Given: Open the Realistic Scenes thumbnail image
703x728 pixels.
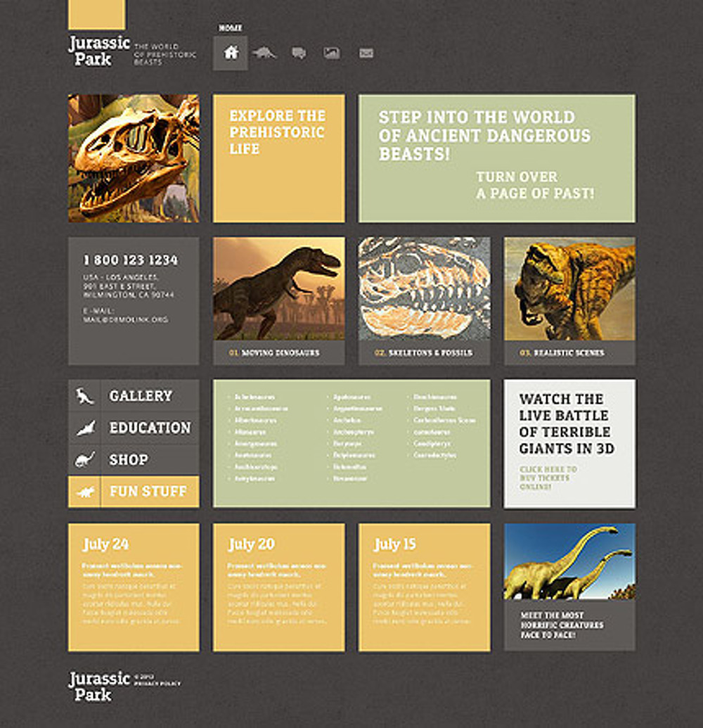Looking at the screenshot, I should [x=570, y=289].
